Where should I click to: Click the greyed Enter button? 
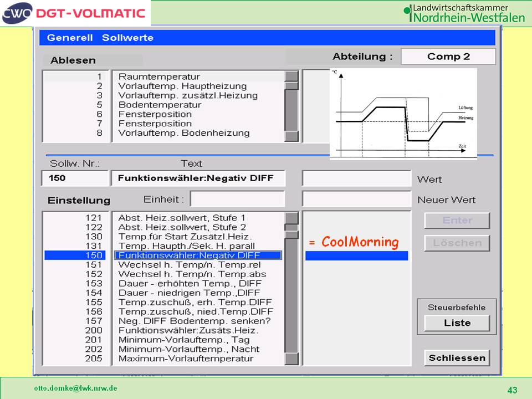[457, 221]
